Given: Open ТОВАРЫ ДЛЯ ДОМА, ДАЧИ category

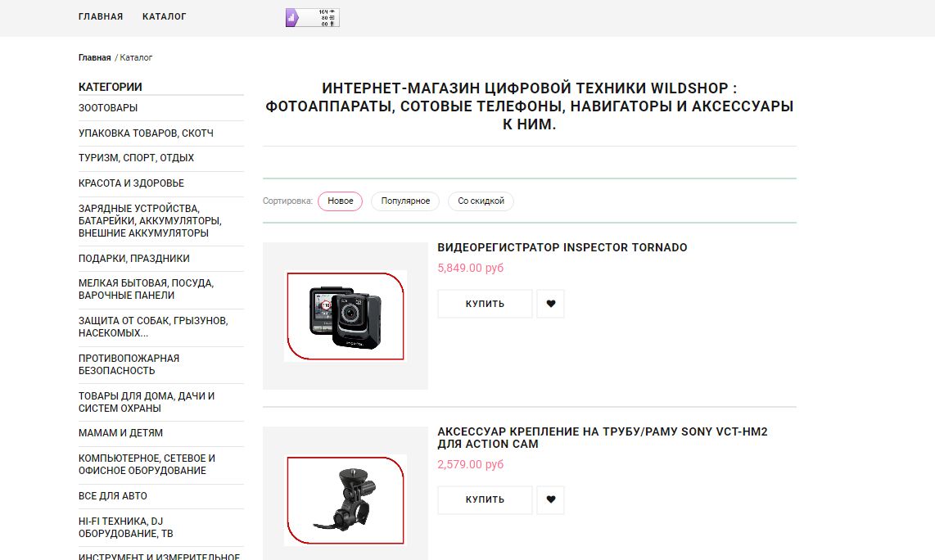Looking at the screenshot, I should click(147, 402).
